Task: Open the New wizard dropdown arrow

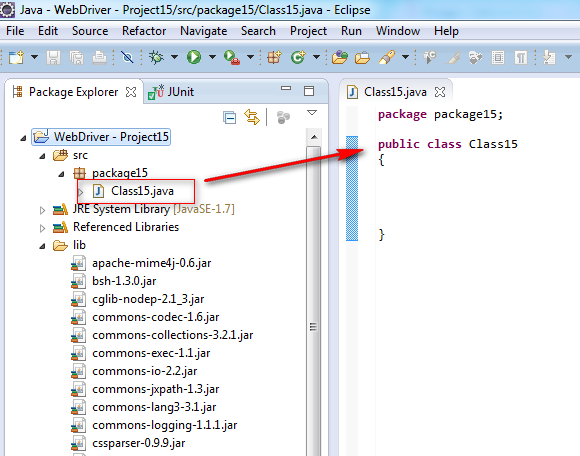Action: [34, 57]
